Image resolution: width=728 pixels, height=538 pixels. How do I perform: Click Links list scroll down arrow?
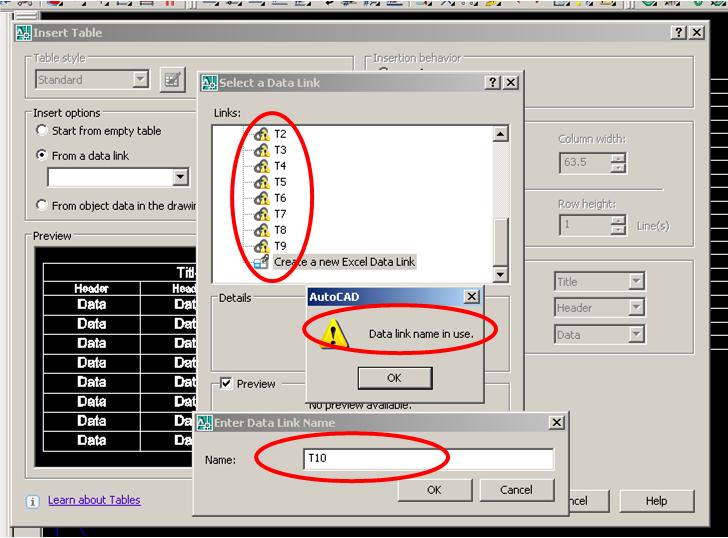tap(500, 274)
